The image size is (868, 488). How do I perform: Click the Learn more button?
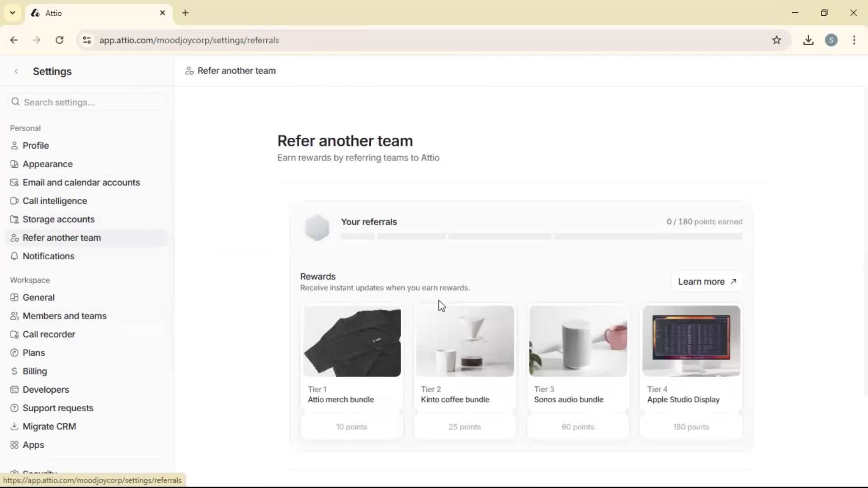(706, 282)
